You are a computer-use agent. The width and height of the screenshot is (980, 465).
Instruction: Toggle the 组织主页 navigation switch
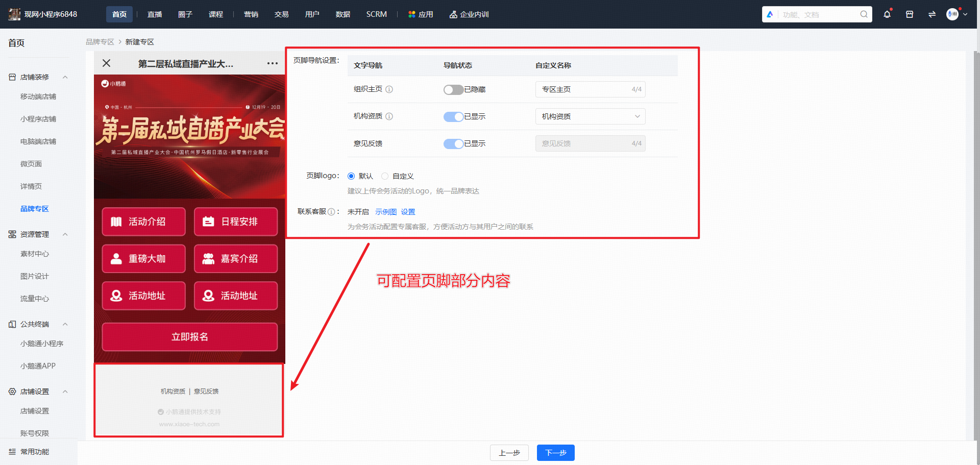point(453,90)
